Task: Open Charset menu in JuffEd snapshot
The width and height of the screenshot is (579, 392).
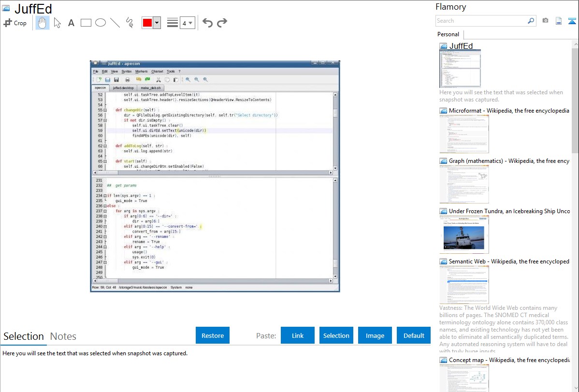Action: (157, 72)
